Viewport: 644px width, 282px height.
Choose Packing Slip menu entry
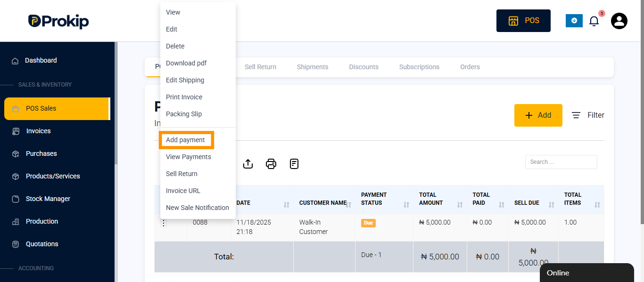[x=198, y=114]
